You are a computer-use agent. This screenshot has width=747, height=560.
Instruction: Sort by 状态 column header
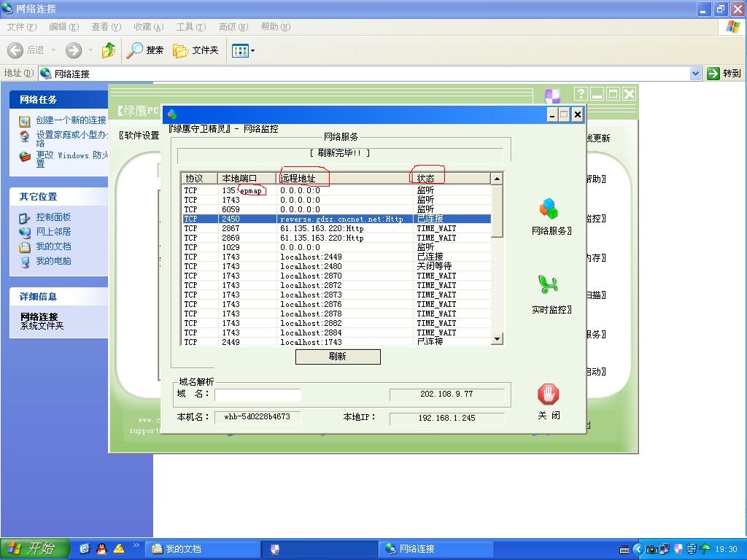tap(452, 179)
